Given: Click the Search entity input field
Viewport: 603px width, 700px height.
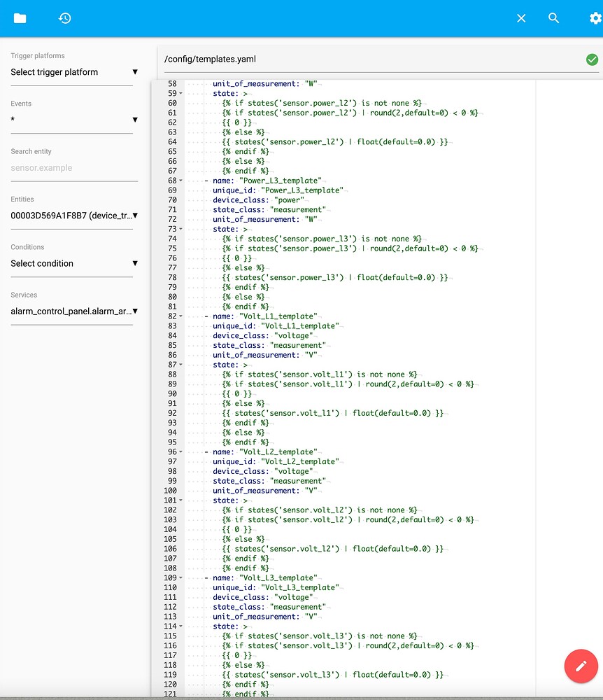Looking at the screenshot, I should tap(74, 167).
